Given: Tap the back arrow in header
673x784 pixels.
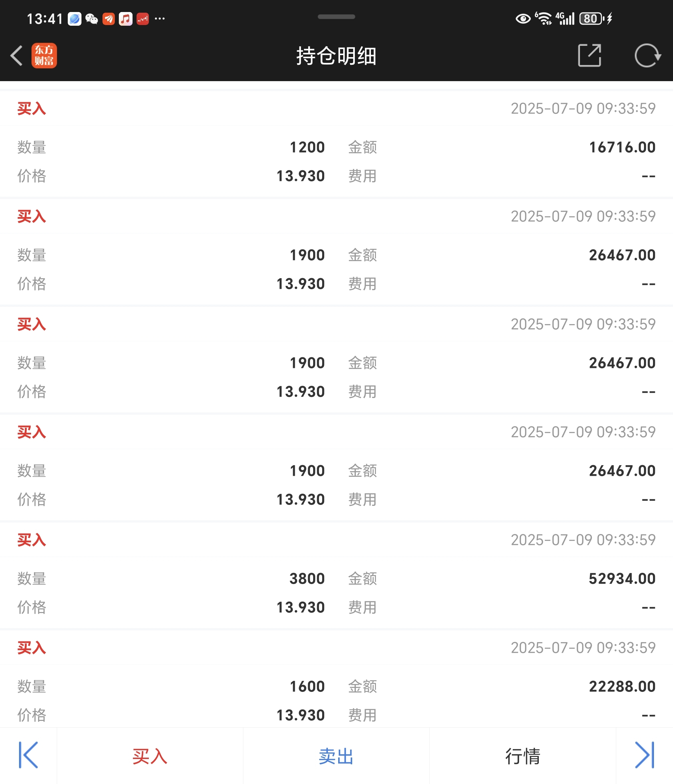Looking at the screenshot, I should tap(17, 56).
